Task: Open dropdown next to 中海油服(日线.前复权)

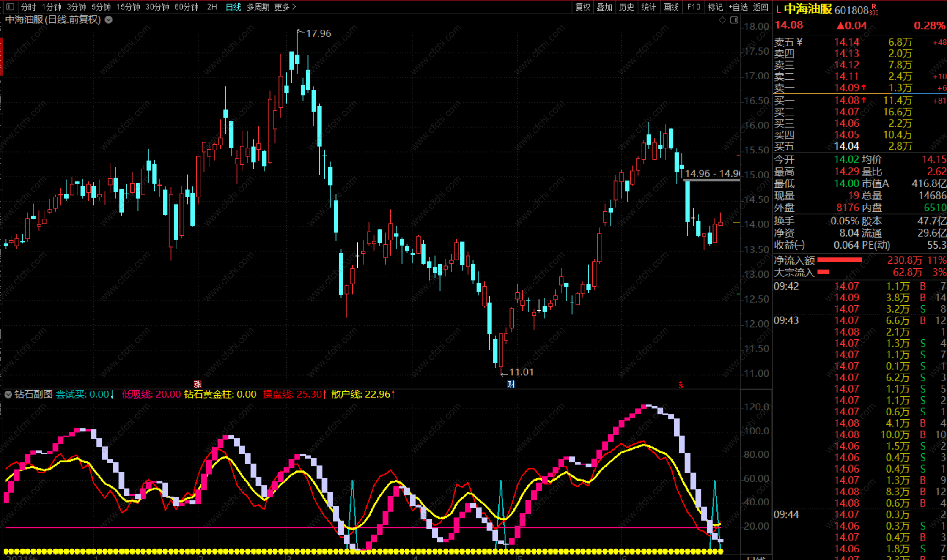Action: 109,19
